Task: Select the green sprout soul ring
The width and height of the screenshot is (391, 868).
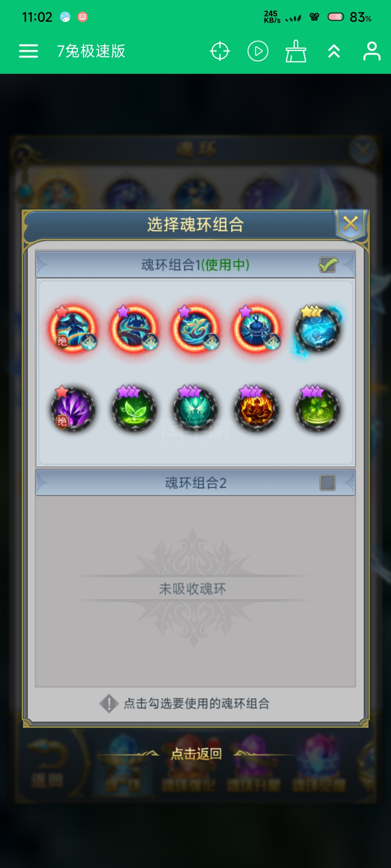Action: tap(134, 409)
